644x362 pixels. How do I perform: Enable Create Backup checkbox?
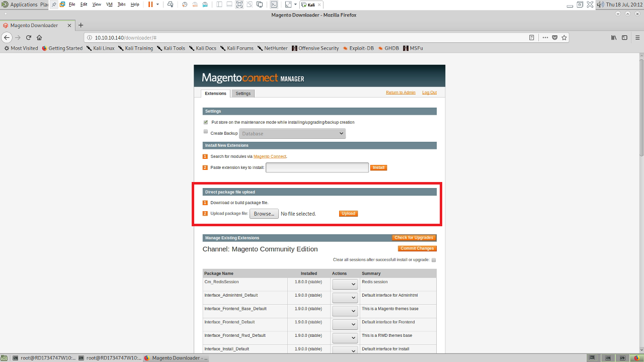click(206, 132)
